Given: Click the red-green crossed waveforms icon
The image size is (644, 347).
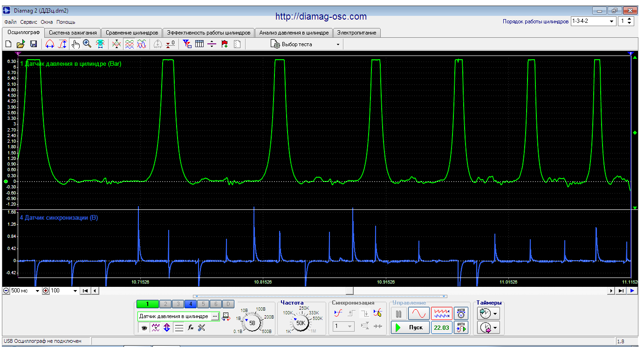Looking at the screenshot, I should point(116,44).
